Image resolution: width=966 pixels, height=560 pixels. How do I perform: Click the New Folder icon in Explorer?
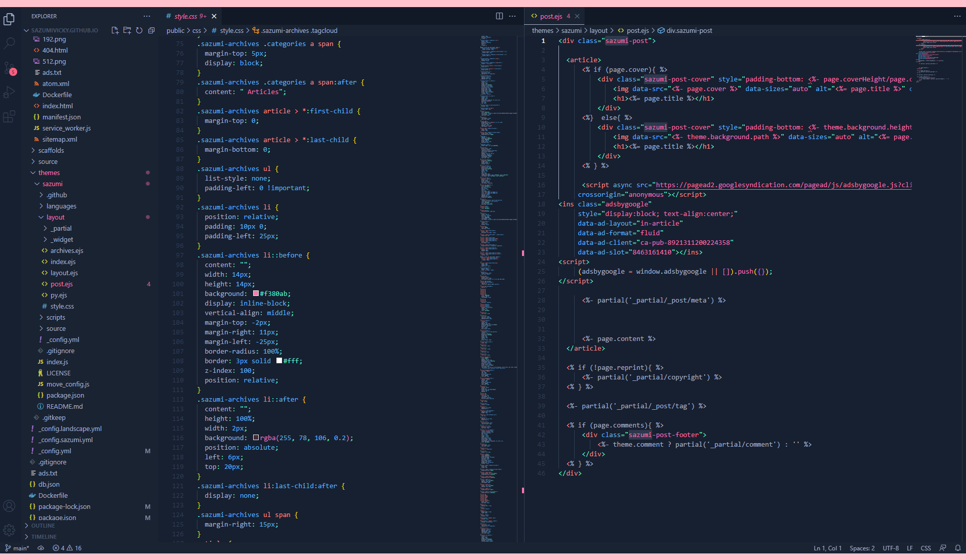pos(127,30)
